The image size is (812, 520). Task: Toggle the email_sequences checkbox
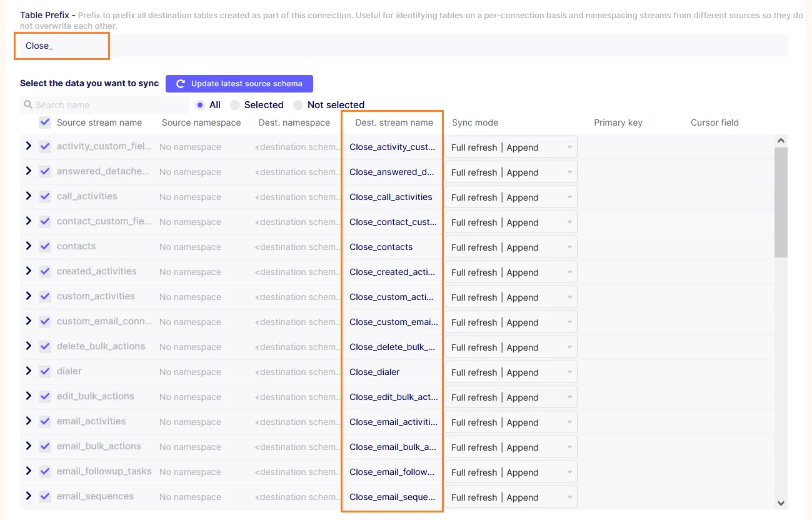pyautogui.click(x=45, y=496)
